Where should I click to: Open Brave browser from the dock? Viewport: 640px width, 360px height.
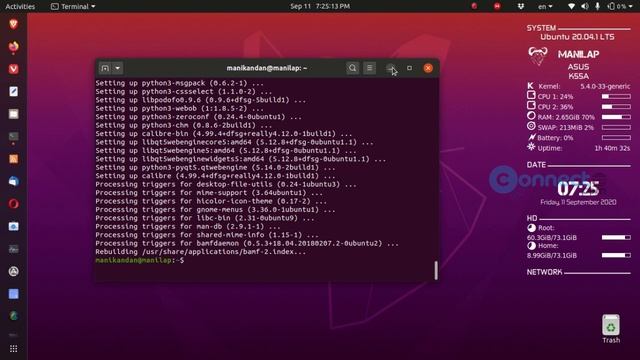pos(13,24)
